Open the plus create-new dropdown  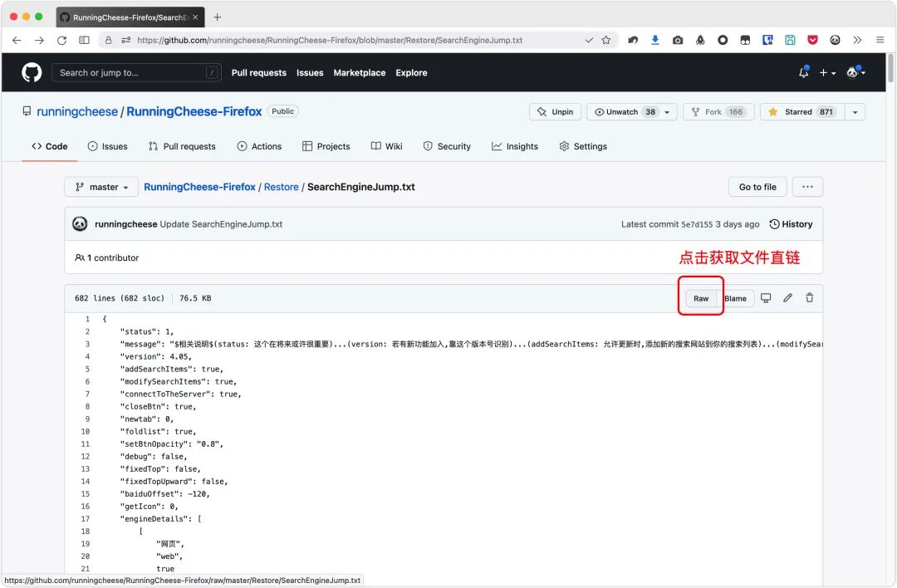(x=827, y=72)
